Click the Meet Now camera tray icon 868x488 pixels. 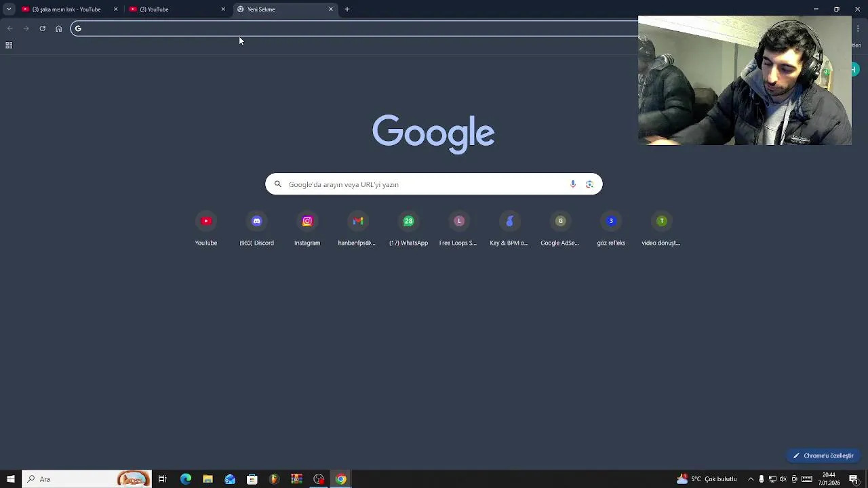794,479
